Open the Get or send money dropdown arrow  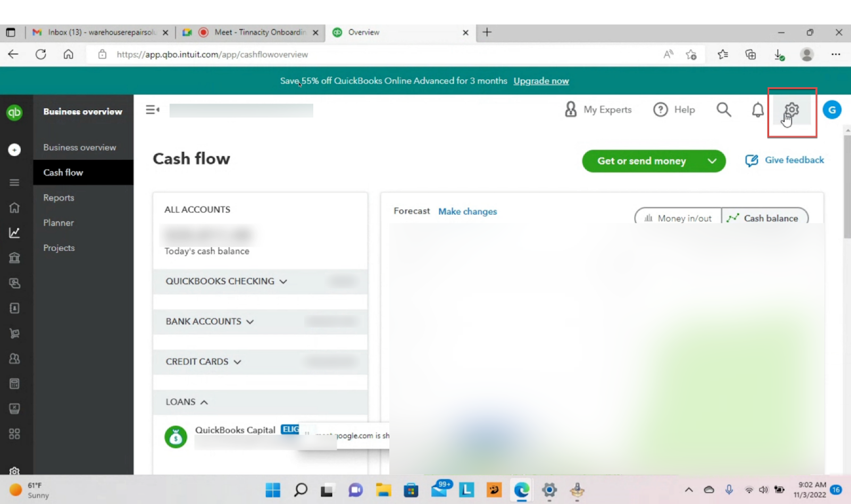tap(712, 161)
